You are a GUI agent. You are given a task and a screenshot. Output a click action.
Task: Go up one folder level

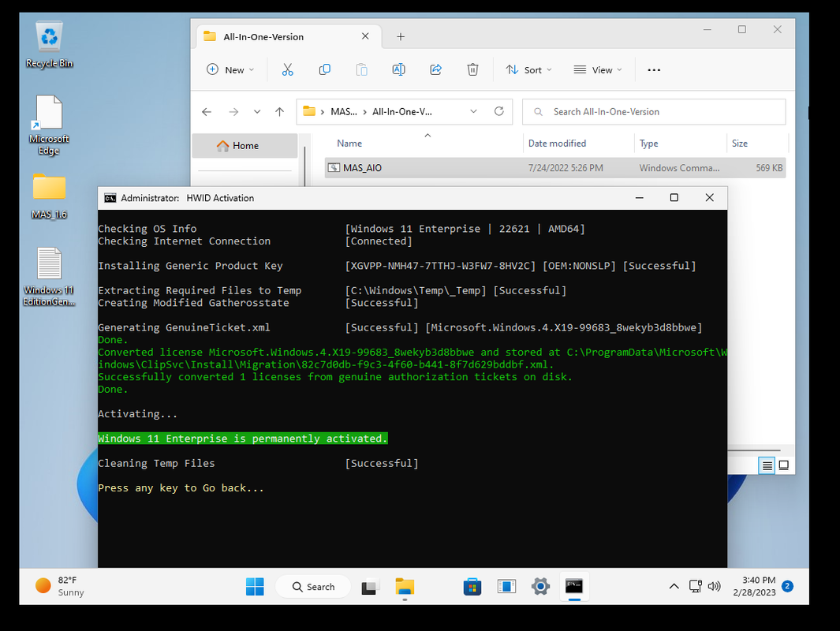pos(280,112)
